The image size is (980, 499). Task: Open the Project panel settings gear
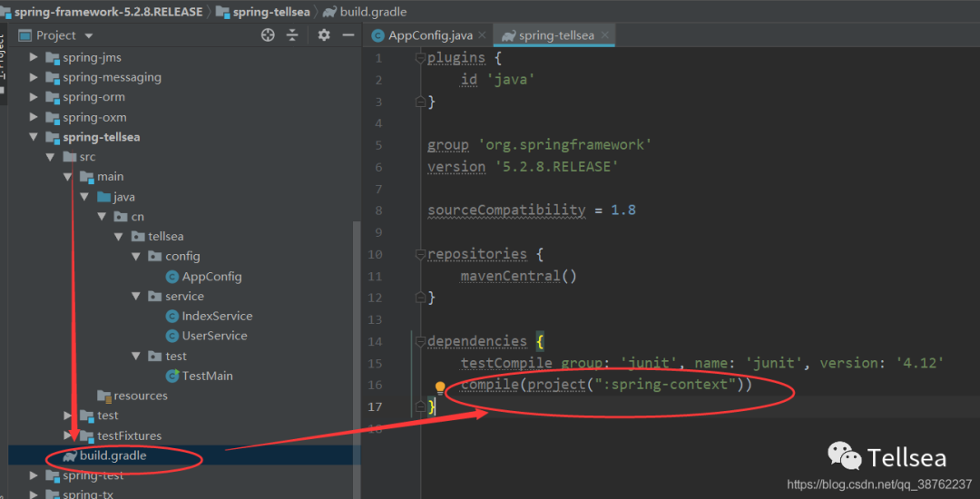click(x=324, y=35)
